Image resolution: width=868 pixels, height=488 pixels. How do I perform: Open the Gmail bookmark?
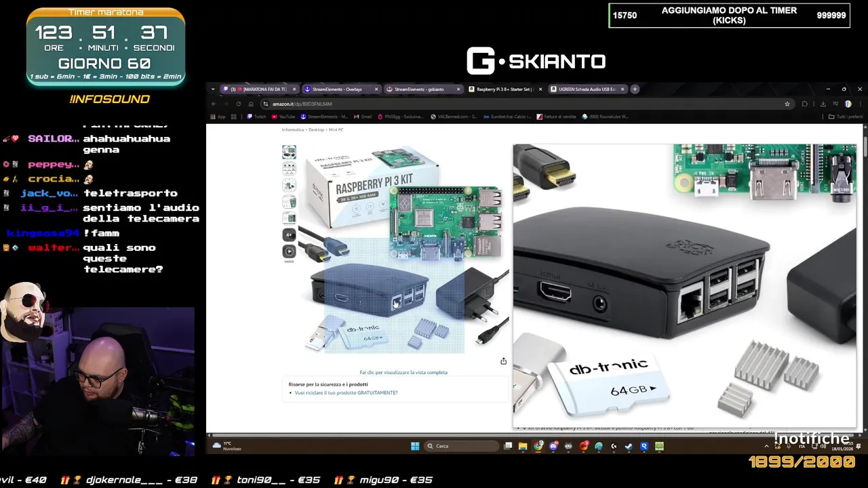362,117
